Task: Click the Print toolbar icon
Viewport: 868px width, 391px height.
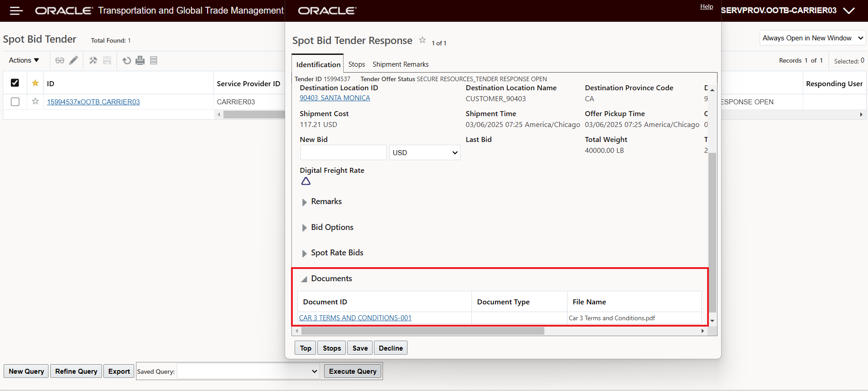Action: click(140, 60)
